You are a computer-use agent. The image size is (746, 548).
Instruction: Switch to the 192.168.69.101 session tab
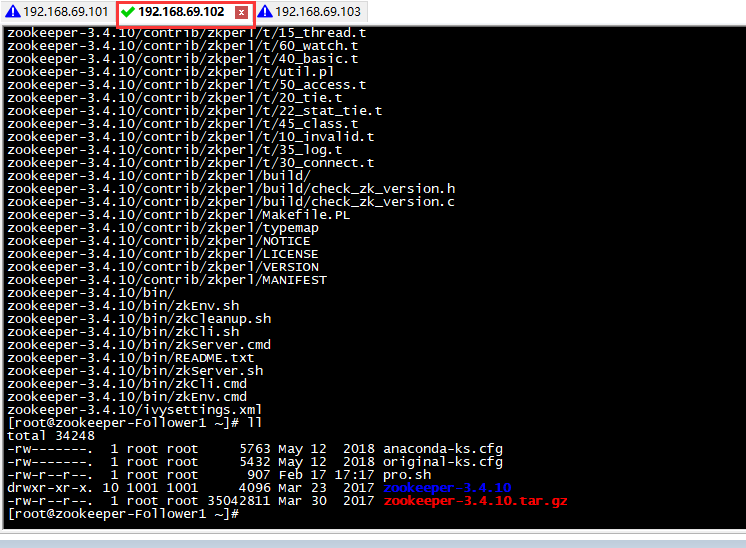point(57,11)
